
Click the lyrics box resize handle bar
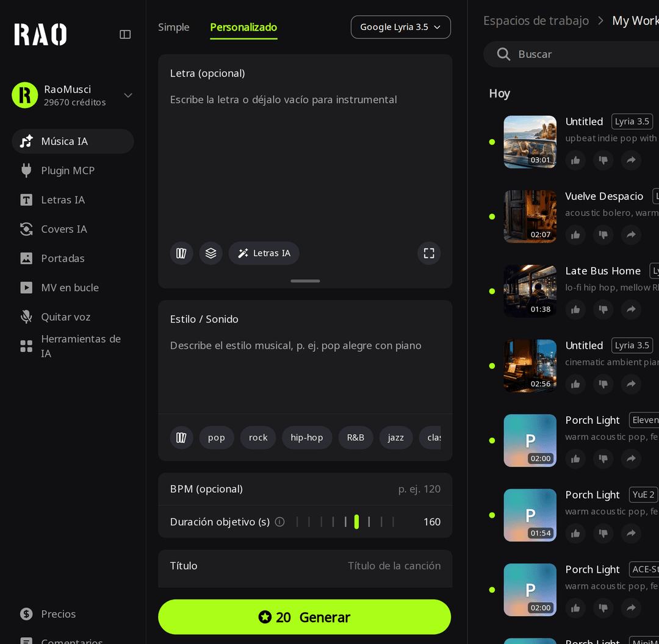pos(305,281)
